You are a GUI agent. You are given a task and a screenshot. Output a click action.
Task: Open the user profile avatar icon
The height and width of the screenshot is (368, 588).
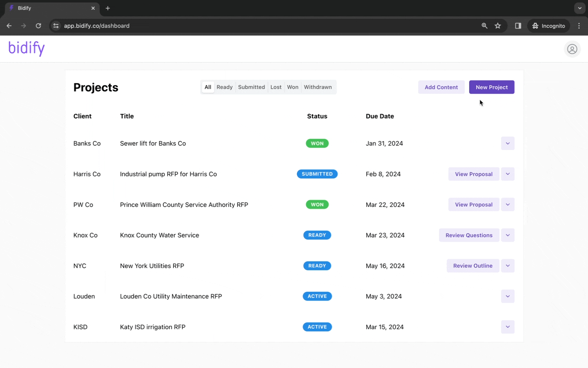coord(572,49)
